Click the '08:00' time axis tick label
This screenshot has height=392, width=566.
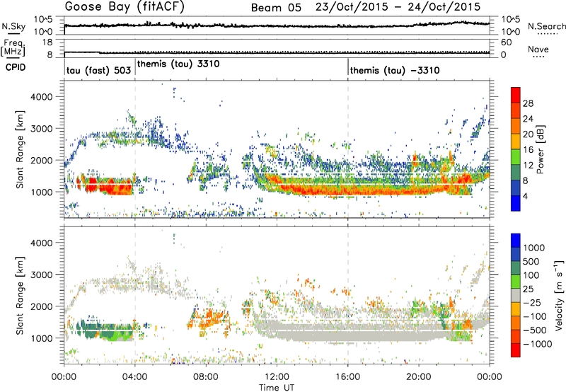[206, 377]
